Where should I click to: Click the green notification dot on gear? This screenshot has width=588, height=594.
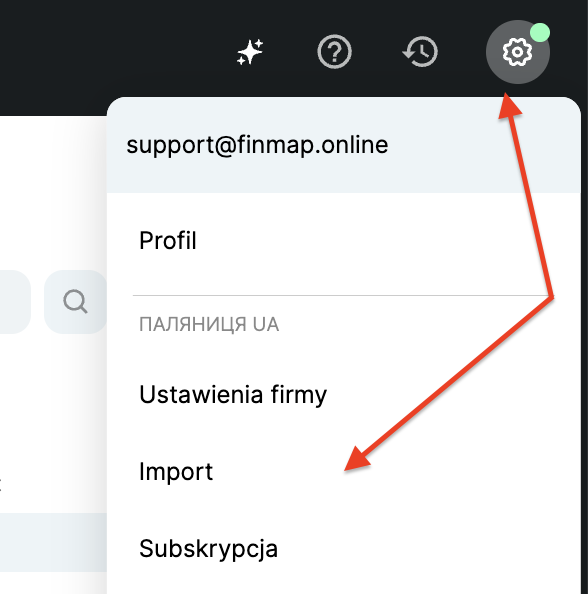[x=540, y=33]
